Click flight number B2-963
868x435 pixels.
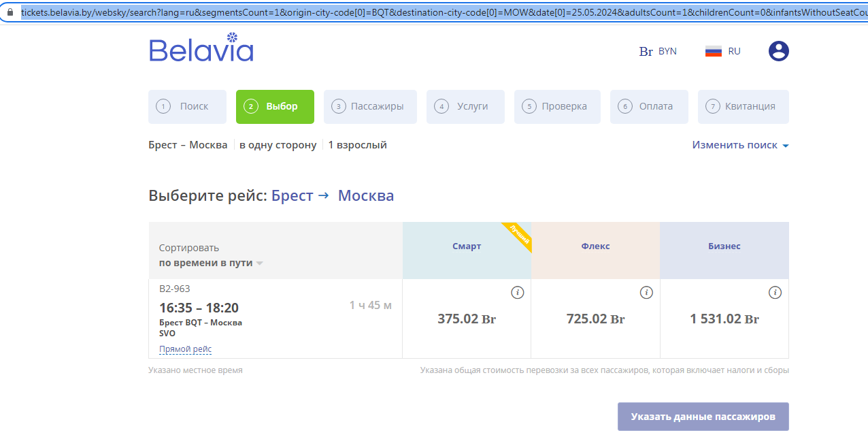(x=175, y=289)
